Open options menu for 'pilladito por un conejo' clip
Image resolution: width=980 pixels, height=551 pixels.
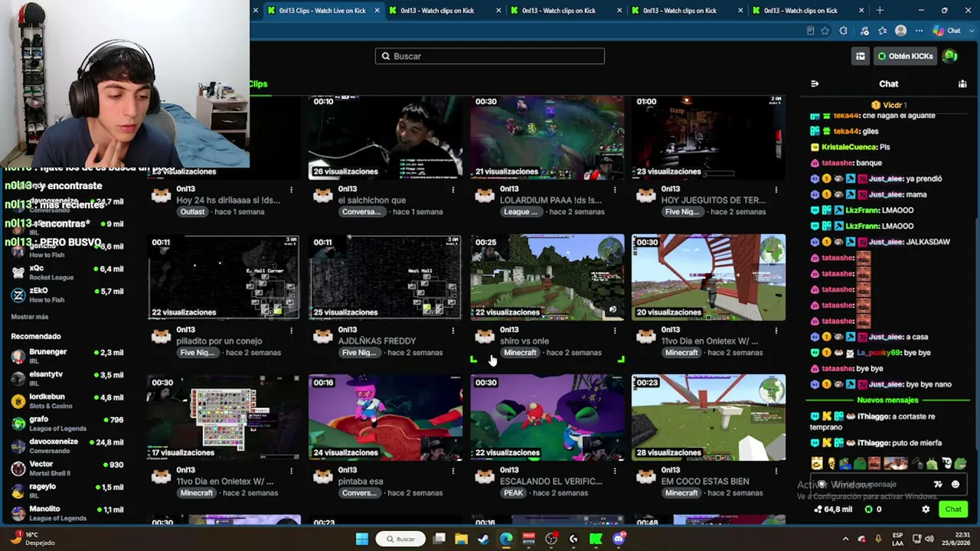click(291, 331)
